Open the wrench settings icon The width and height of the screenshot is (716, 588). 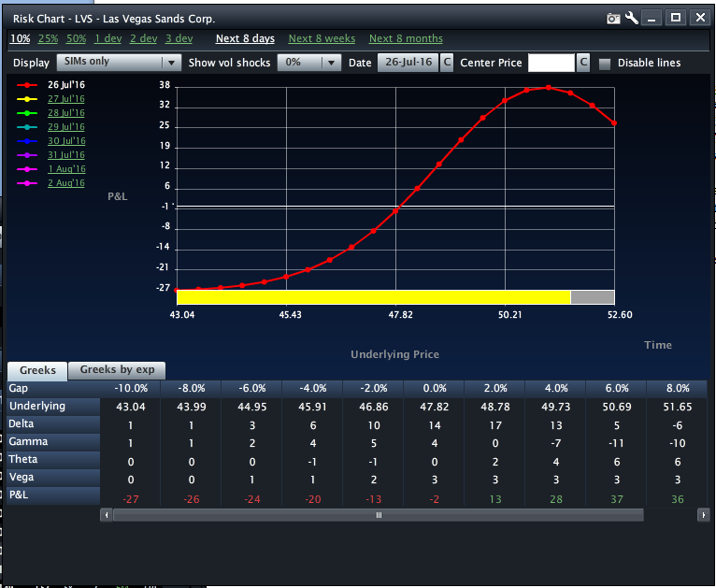(x=632, y=18)
